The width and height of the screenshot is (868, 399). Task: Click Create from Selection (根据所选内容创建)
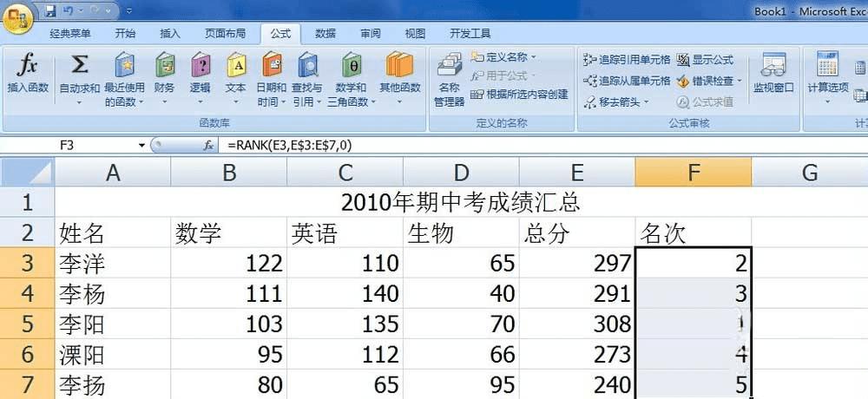pyautogui.click(x=519, y=95)
